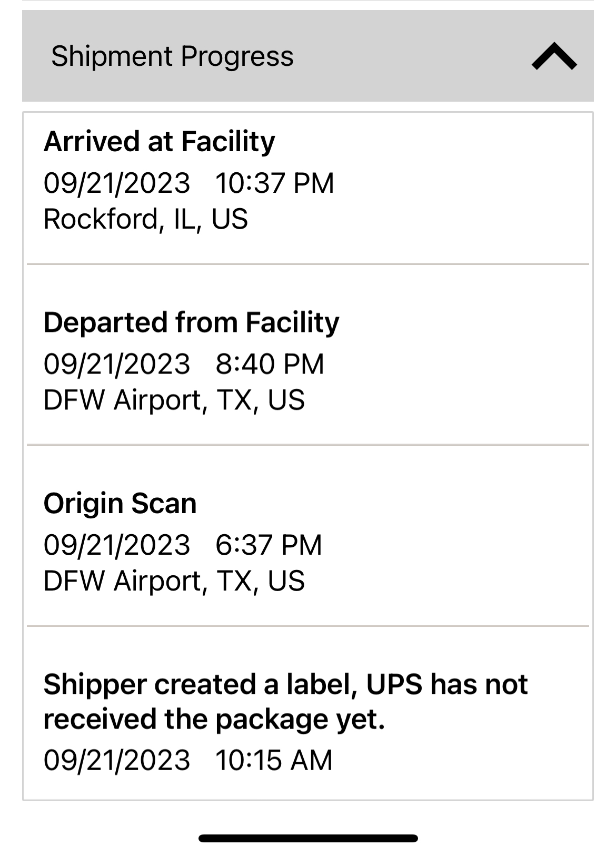Tap the gray Shipment Progress header bar
This screenshot has height=855, width=616.
(308, 56)
